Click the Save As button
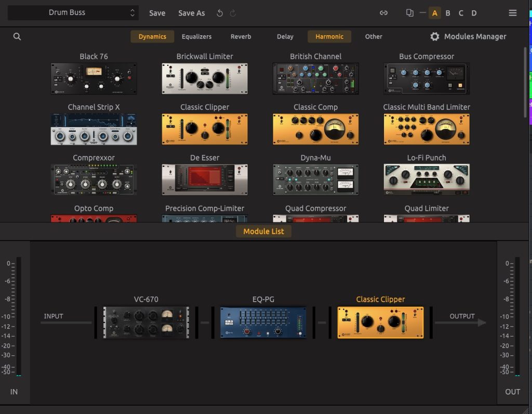The image size is (532, 414). point(191,13)
